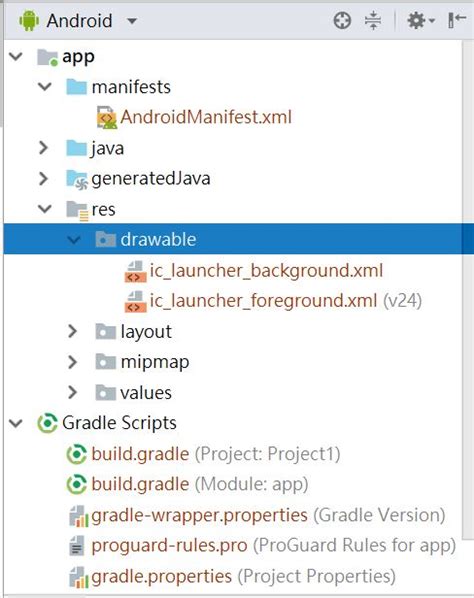Screen dimensions: 474x598
Task: Select the layout label
Action: click(146, 332)
